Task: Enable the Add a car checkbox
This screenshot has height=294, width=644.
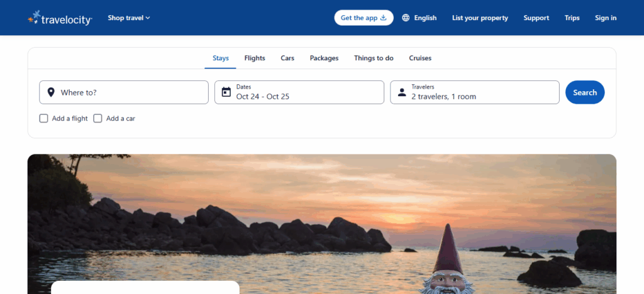Action: [x=97, y=119]
